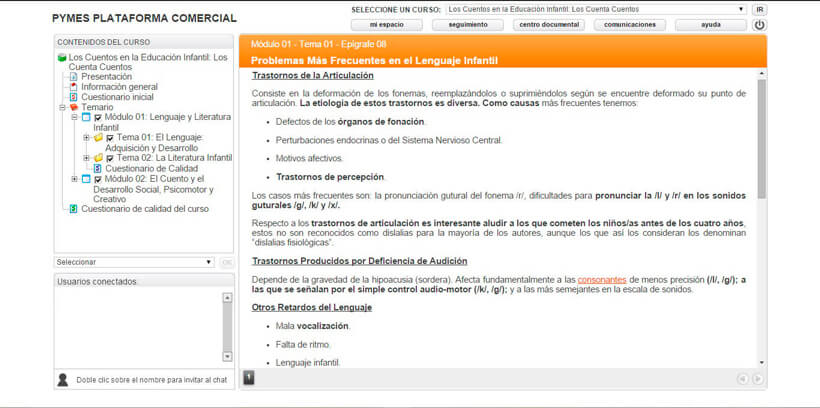This screenshot has width=820, height=408.
Task: Click the Módulo 01 blue module icon
Action: tap(86, 117)
